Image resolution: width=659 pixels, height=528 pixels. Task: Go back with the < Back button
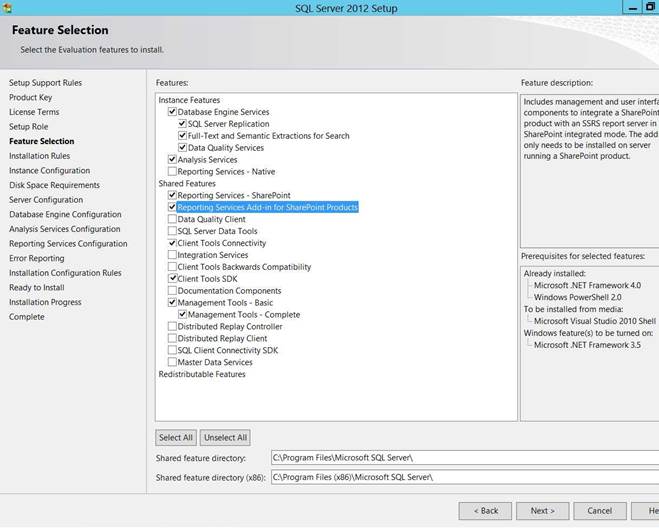(x=485, y=511)
